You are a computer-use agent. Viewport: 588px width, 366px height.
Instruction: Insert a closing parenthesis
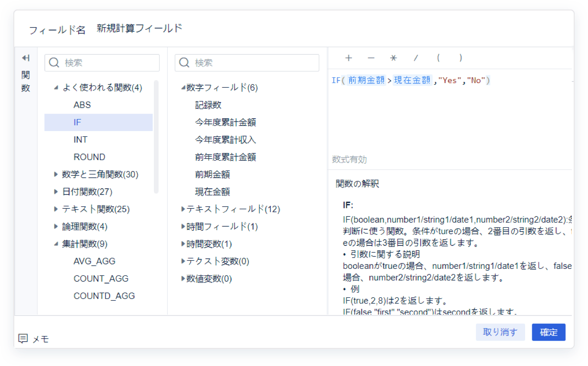461,58
